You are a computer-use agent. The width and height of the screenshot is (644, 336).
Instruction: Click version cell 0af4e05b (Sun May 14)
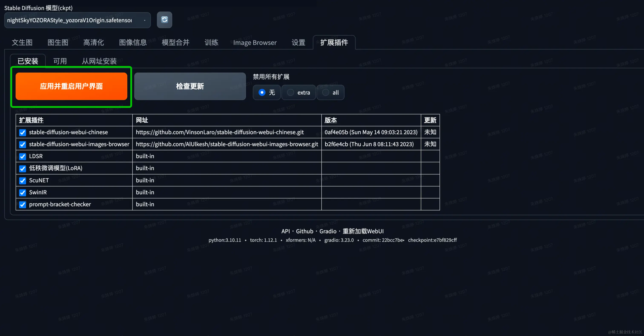(371, 132)
